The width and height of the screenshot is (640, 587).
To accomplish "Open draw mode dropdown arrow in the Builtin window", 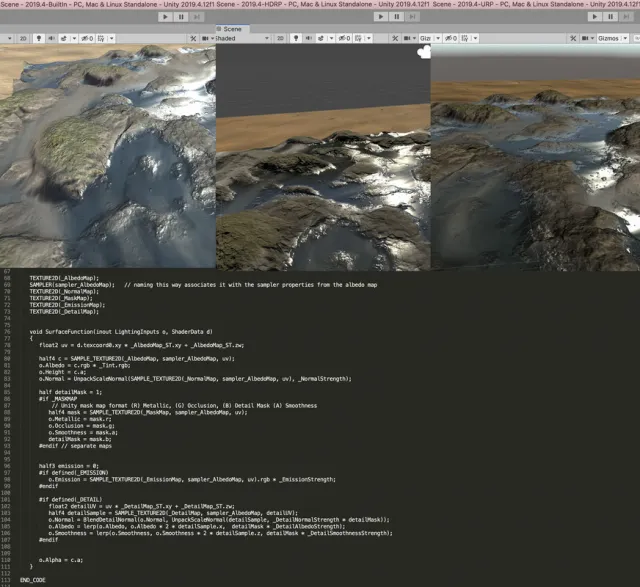I will tap(9, 38).
